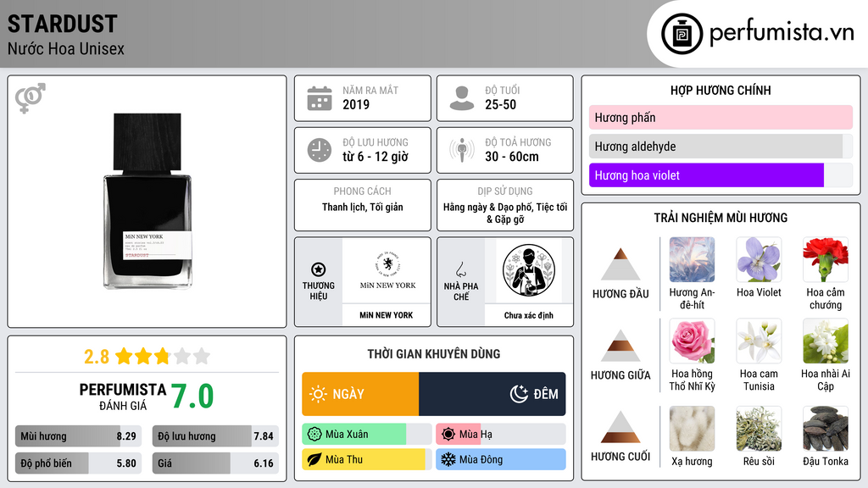Image resolution: width=868 pixels, height=488 pixels.
Task: Click the Hương đầu pyramid icon
Action: point(620,264)
